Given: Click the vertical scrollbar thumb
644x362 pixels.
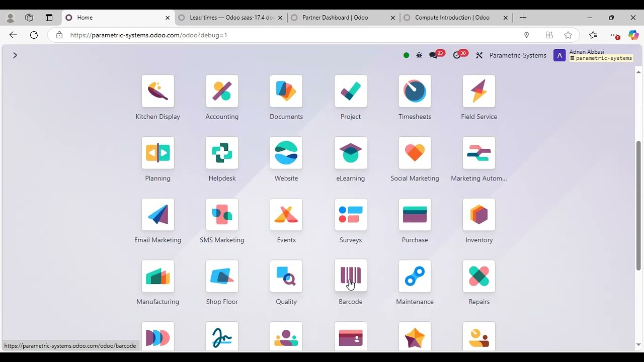Looking at the screenshot, I should 638,206.
